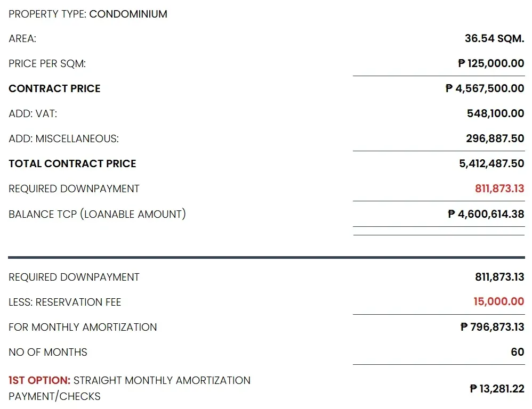The width and height of the screenshot is (532, 409).
Task: Select the miscellaneous amount 296,887.50
Action: (495, 138)
